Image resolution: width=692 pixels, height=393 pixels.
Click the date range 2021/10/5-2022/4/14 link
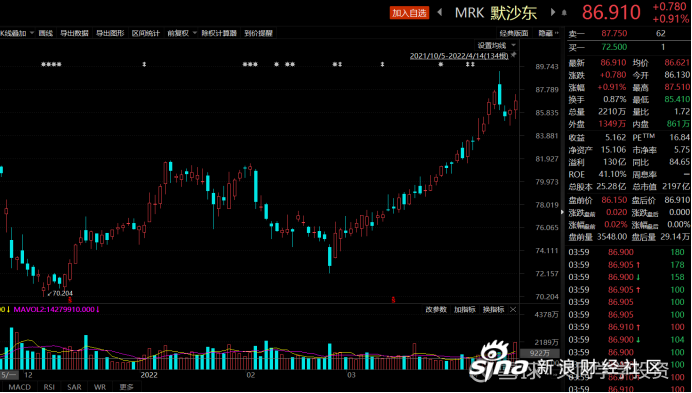pos(459,56)
